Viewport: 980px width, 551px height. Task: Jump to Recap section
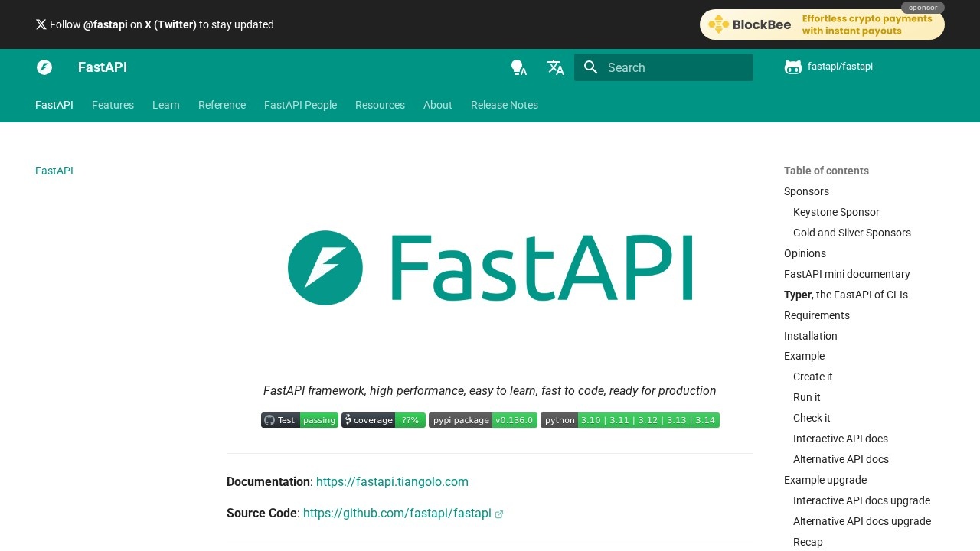[808, 542]
